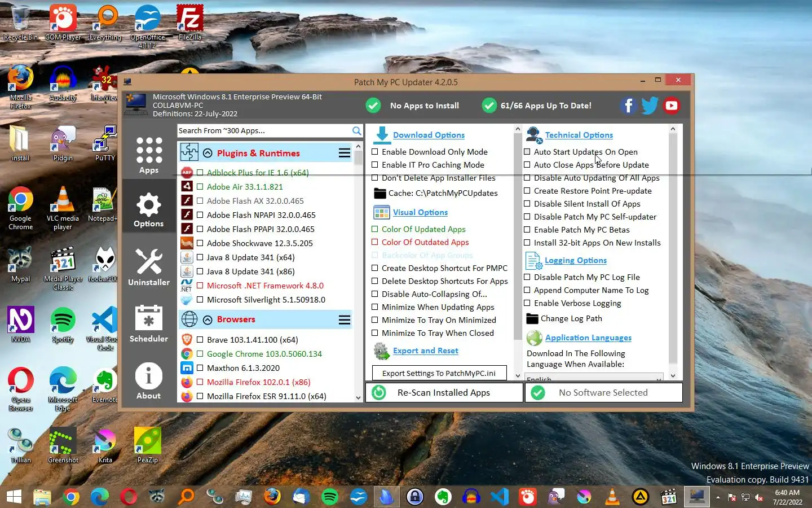Screen dimensions: 812x508
Task: Click the Cache folder icon
Action: click(379, 193)
